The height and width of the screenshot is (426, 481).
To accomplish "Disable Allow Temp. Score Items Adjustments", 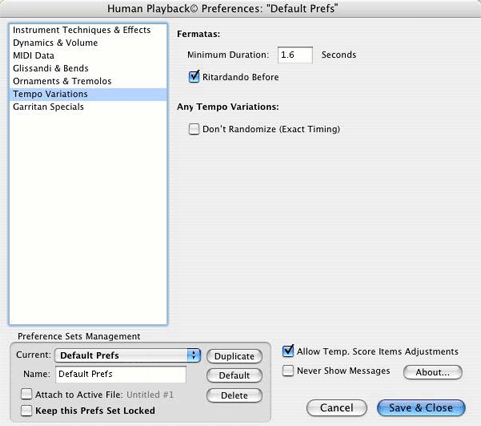I will 288,351.
